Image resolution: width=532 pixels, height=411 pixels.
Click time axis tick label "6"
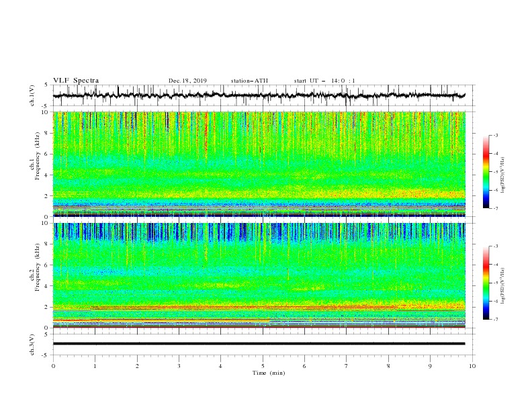[304, 366]
